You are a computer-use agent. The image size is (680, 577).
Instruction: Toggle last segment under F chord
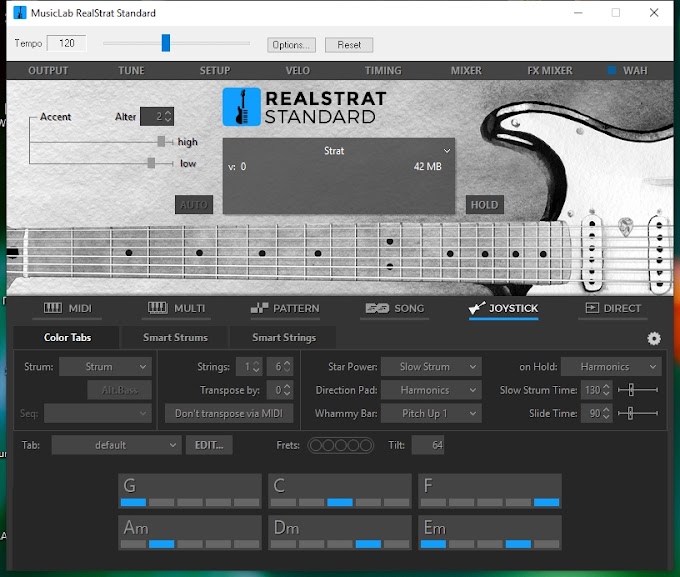pos(546,502)
